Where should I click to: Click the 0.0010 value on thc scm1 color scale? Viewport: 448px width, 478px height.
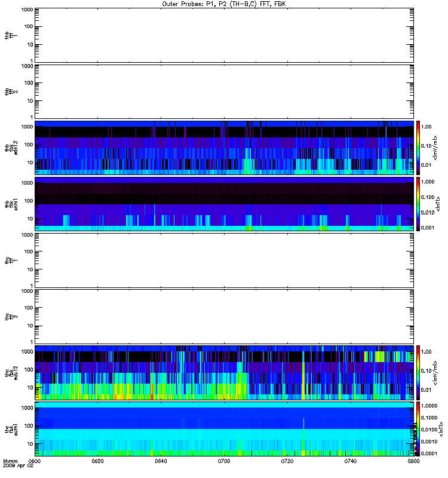click(429, 442)
